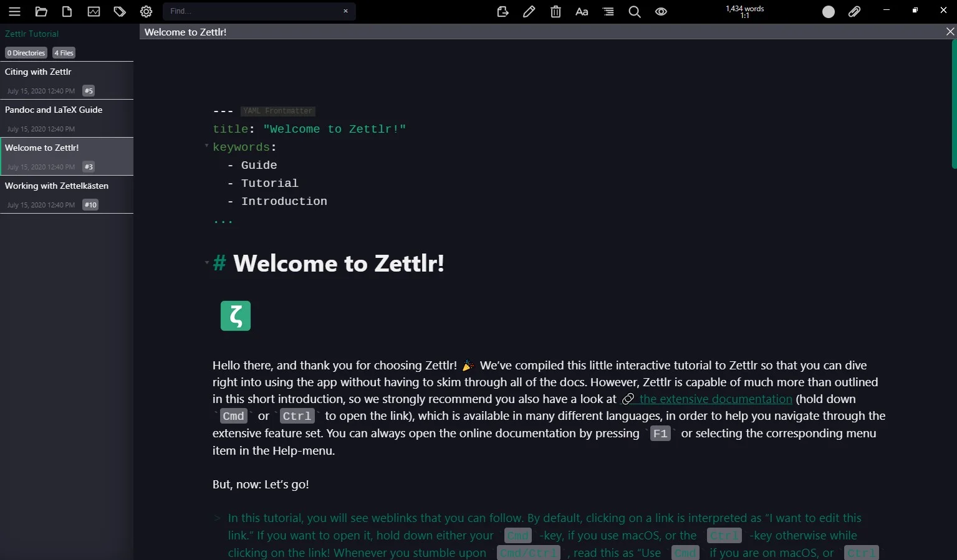The width and height of the screenshot is (957, 560).
Task: Click the delete document trash icon
Action: (555, 11)
